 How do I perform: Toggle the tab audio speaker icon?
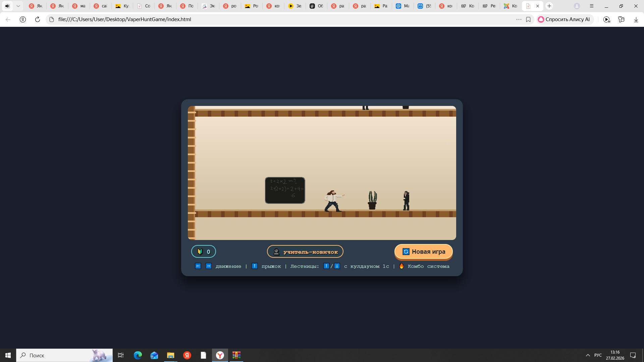coord(7,6)
